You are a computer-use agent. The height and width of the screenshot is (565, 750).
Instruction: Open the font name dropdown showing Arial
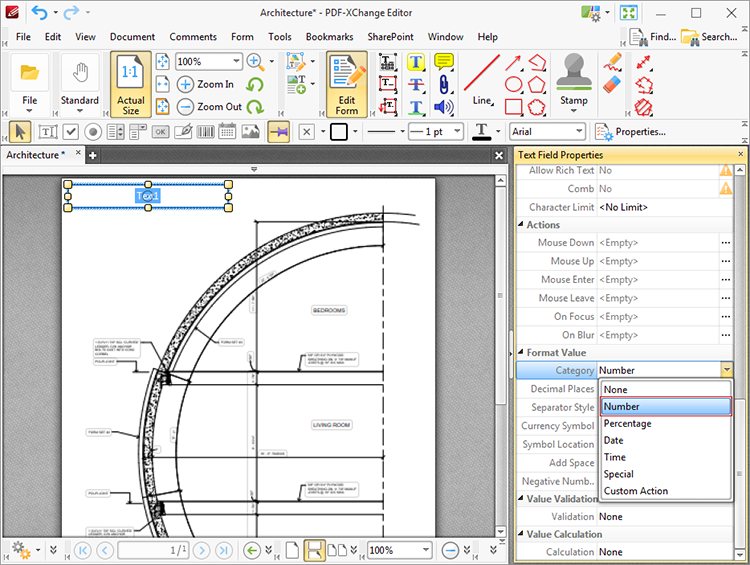[547, 131]
